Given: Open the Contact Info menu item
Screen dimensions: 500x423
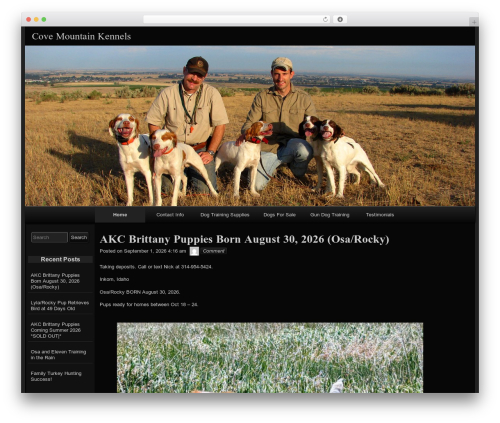Looking at the screenshot, I should (x=170, y=215).
